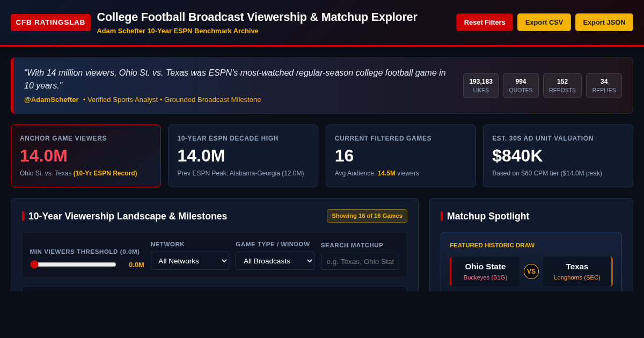Screen dimensions: 644x338
Task: Click the Schefter quote text about 14 million viewers
Action: pyautogui.click(x=235, y=79)
